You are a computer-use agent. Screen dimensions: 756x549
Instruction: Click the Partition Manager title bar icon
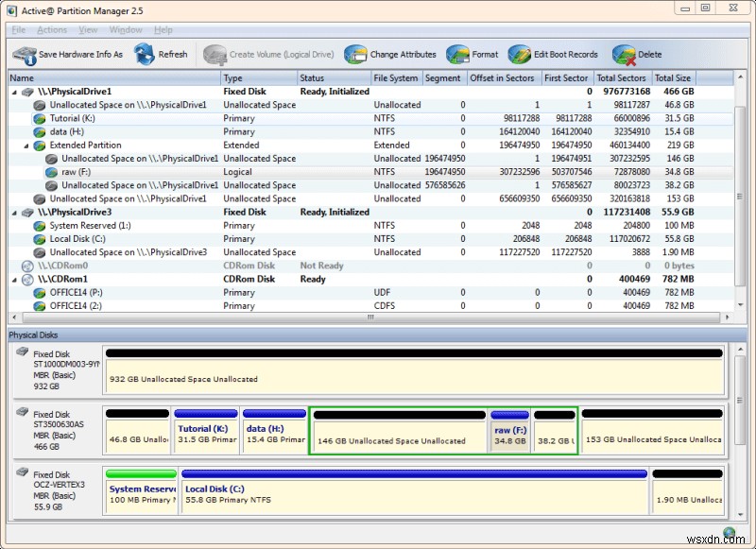click(11, 10)
